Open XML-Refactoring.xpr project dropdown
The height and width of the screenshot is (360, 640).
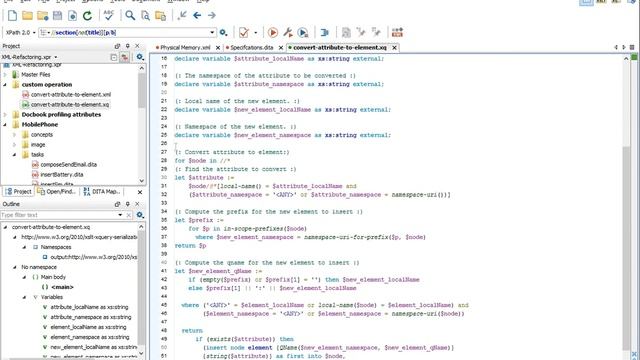[x=56, y=57]
